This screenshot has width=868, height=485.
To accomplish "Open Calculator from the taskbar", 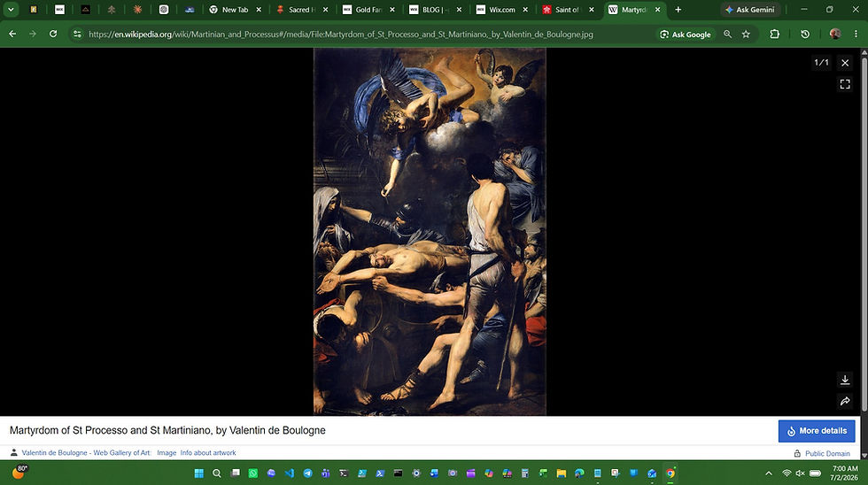I will click(x=524, y=473).
